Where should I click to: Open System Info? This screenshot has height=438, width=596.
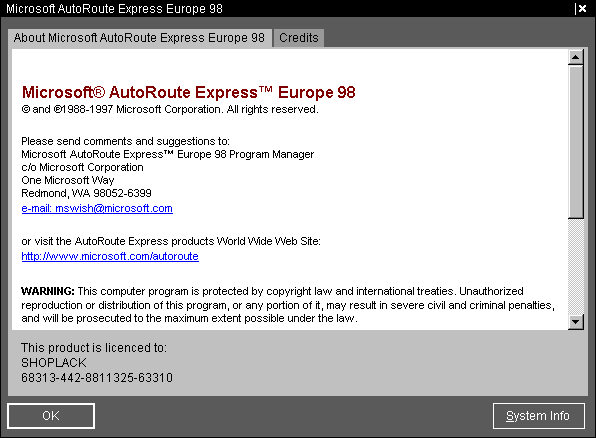pyautogui.click(x=538, y=416)
